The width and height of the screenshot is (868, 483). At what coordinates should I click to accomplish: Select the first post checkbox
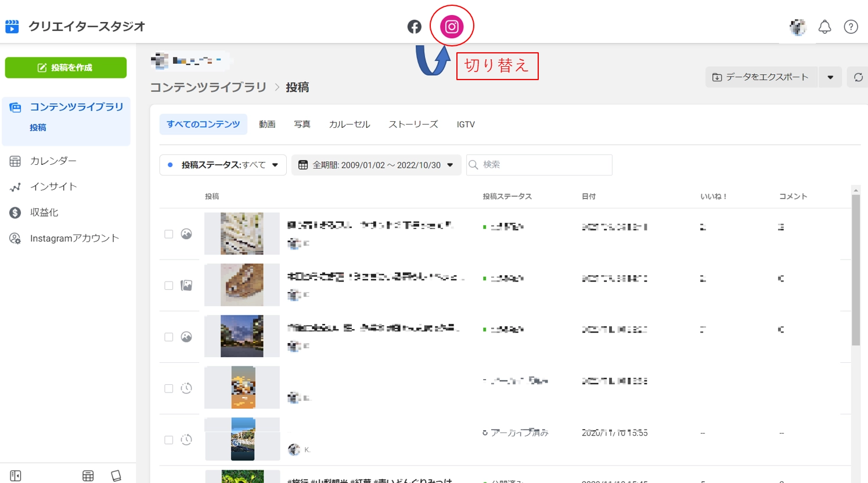pos(169,234)
